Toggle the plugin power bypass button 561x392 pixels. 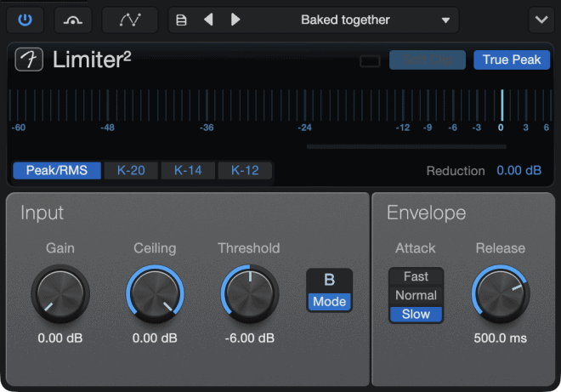pos(25,20)
